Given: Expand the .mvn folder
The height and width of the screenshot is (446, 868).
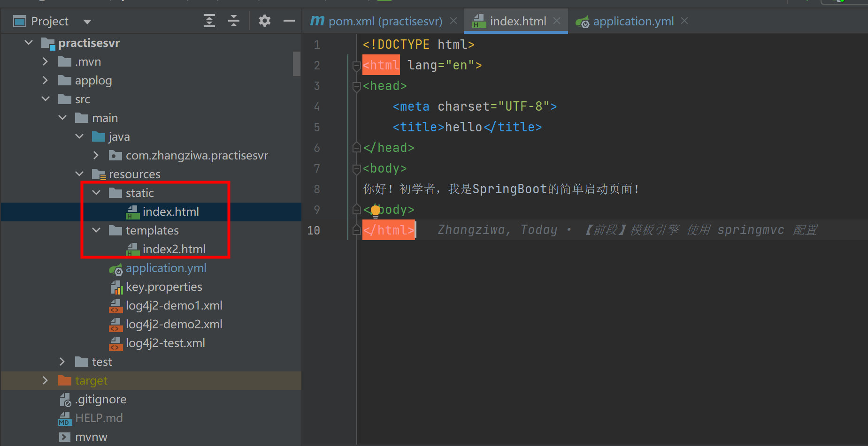Looking at the screenshot, I should (45, 61).
